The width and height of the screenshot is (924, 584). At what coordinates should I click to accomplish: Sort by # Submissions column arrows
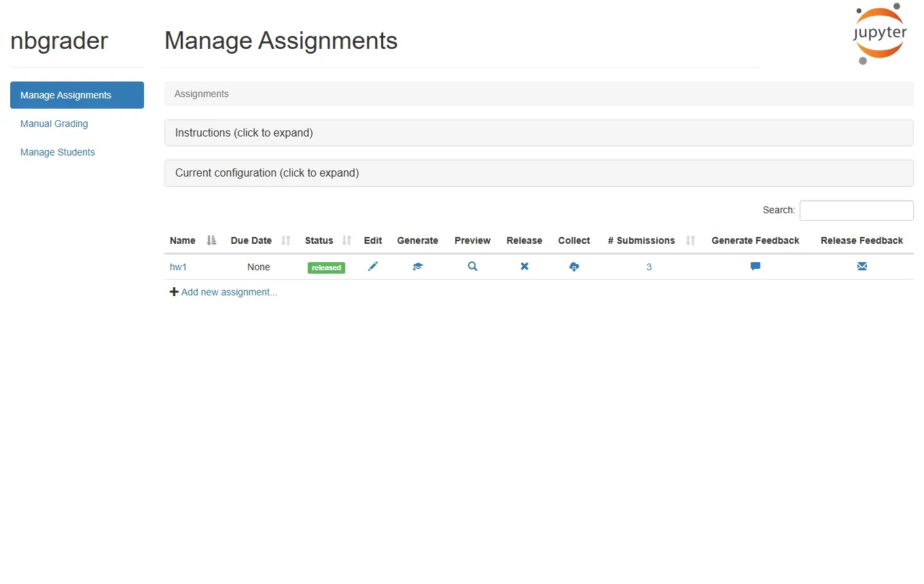[691, 240]
